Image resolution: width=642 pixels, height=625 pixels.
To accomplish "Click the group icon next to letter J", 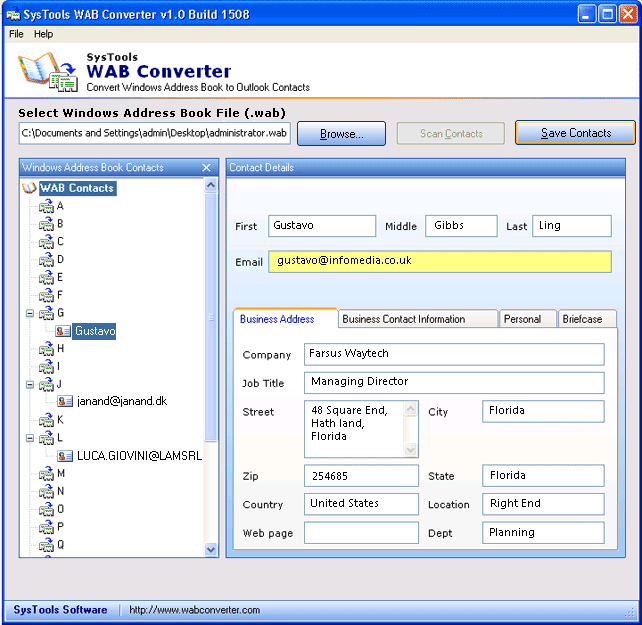I will point(46,385).
